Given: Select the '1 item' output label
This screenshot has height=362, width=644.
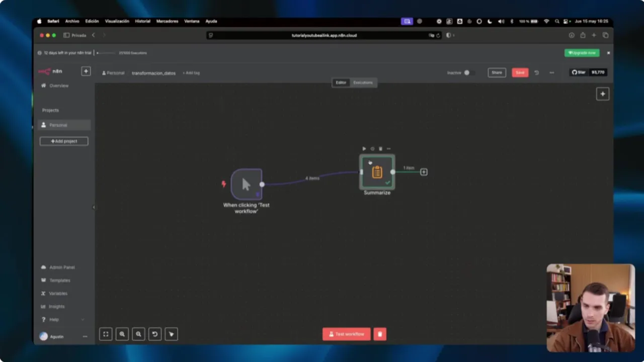Looking at the screenshot, I should click(x=409, y=168).
